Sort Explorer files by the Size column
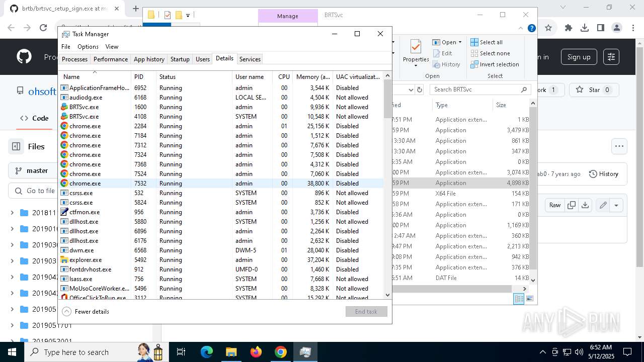The width and height of the screenshot is (644, 362). coord(511,105)
